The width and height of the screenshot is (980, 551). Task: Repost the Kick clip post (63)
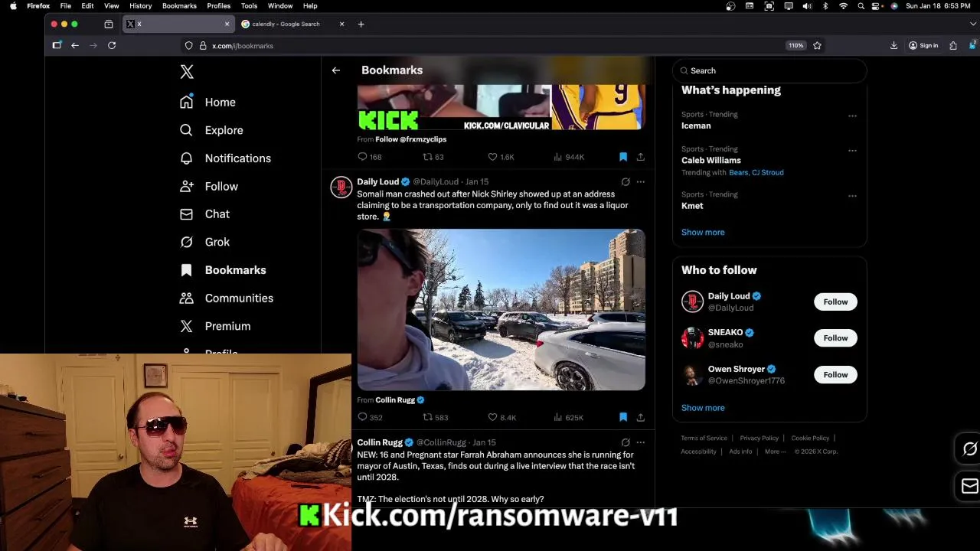[433, 157]
